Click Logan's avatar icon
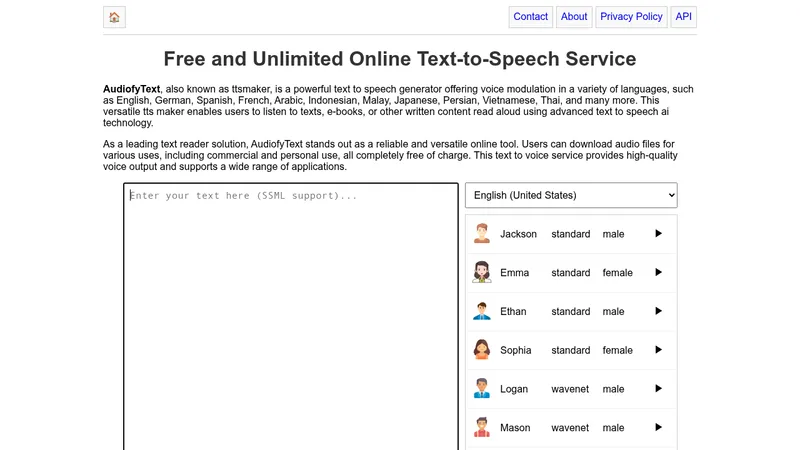Image resolution: width=800 pixels, height=450 pixels. tap(482, 389)
